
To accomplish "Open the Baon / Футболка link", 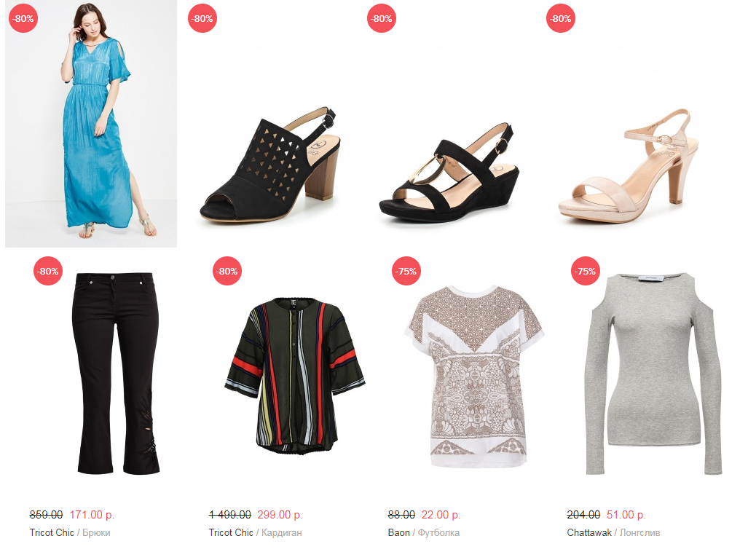I will 424,533.
